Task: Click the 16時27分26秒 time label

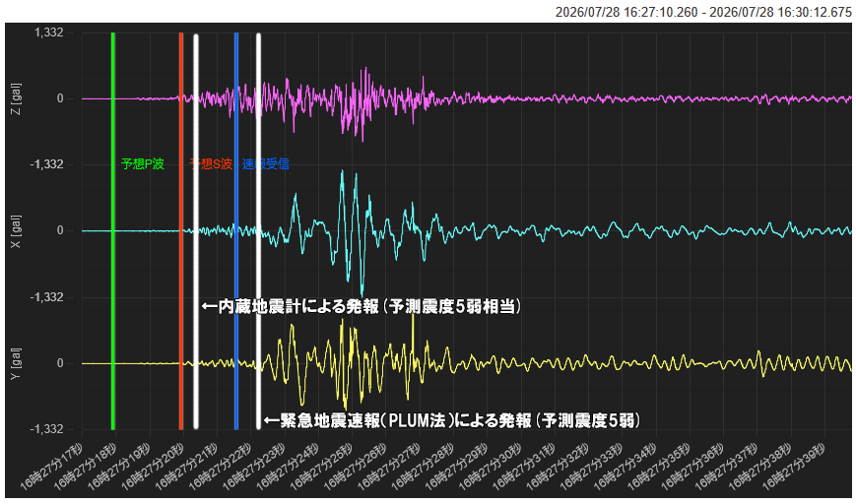Action: (x=355, y=466)
